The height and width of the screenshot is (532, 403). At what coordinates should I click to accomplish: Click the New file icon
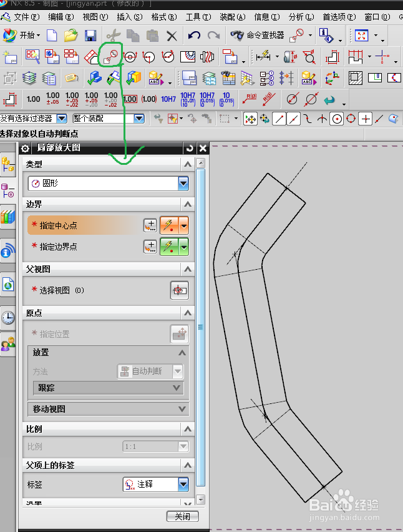click(52, 36)
